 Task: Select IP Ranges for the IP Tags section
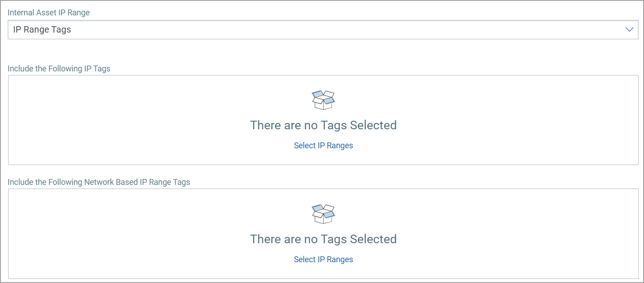point(323,146)
